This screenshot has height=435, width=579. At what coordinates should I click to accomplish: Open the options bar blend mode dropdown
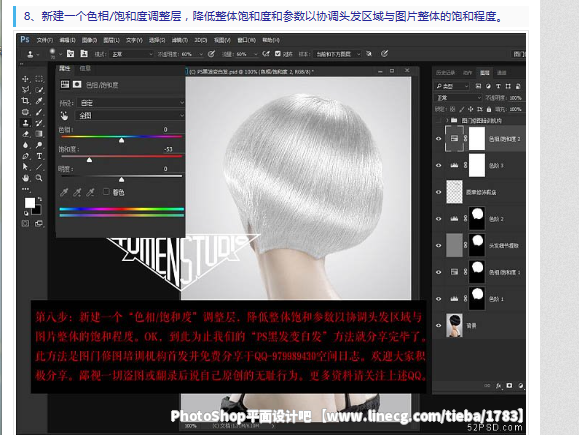(x=131, y=54)
